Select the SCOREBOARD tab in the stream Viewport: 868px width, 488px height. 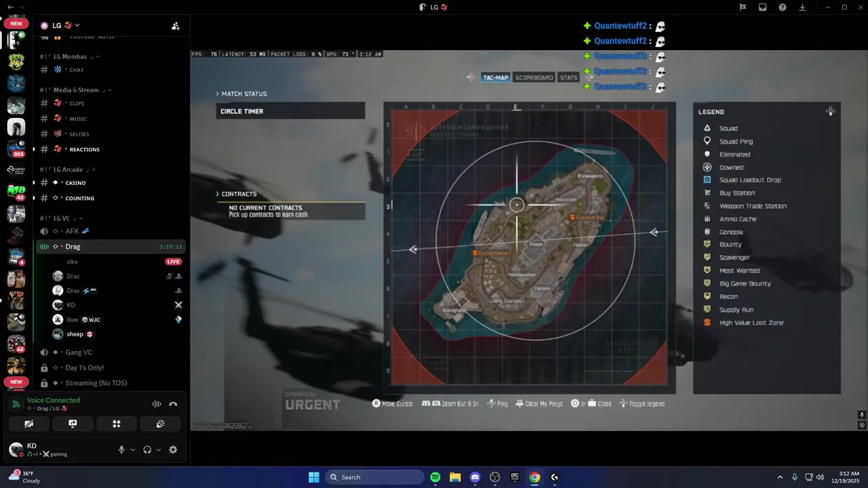(534, 77)
